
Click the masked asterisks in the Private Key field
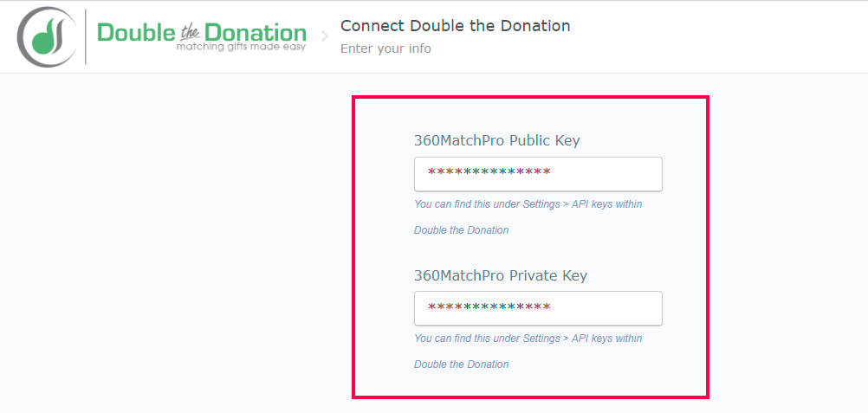(x=489, y=307)
